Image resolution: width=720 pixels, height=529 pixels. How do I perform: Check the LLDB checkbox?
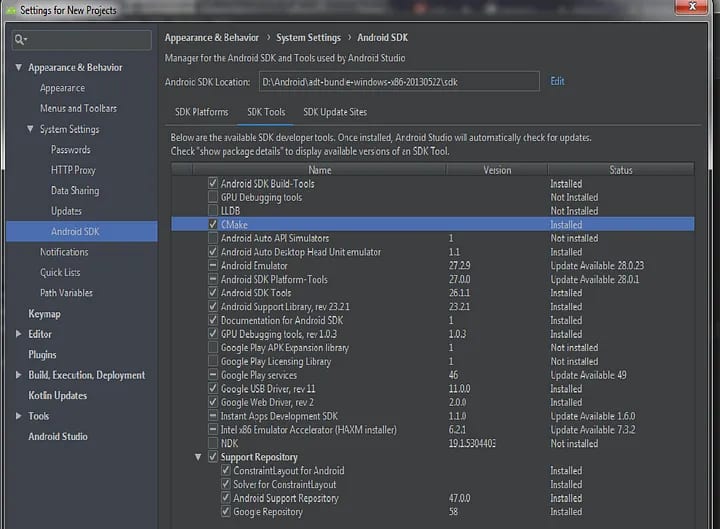[213, 210]
